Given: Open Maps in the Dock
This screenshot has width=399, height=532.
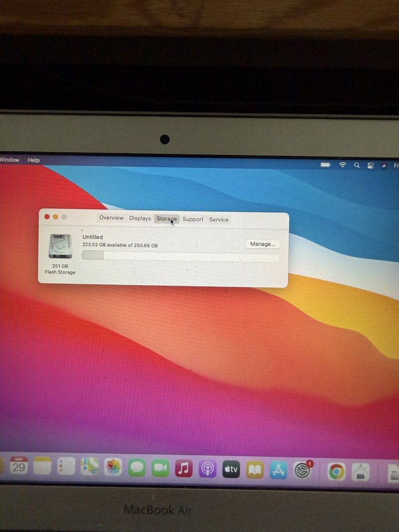Looking at the screenshot, I should [x=90, y=466].
